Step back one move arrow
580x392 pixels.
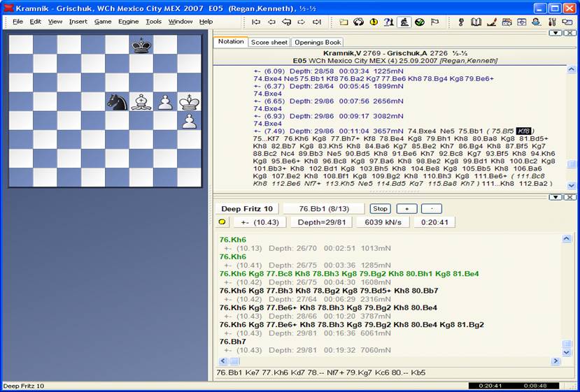point(272,22)
